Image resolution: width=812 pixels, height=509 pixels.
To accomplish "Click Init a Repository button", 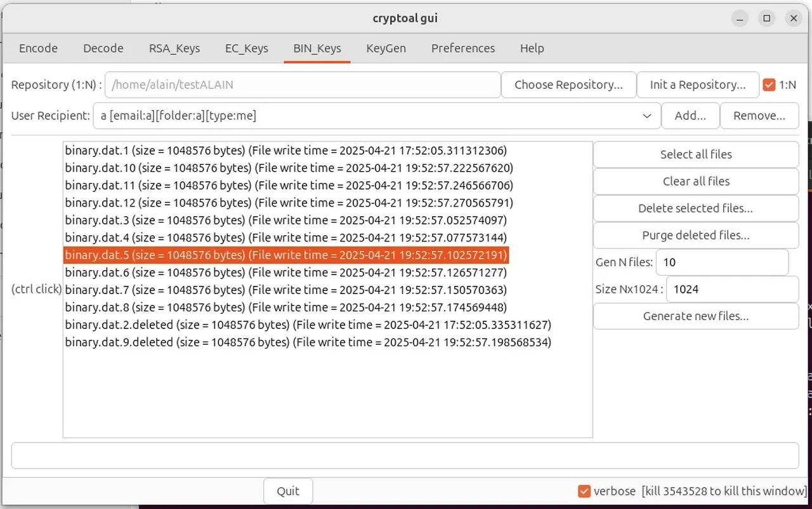I will tap(698, 84).
